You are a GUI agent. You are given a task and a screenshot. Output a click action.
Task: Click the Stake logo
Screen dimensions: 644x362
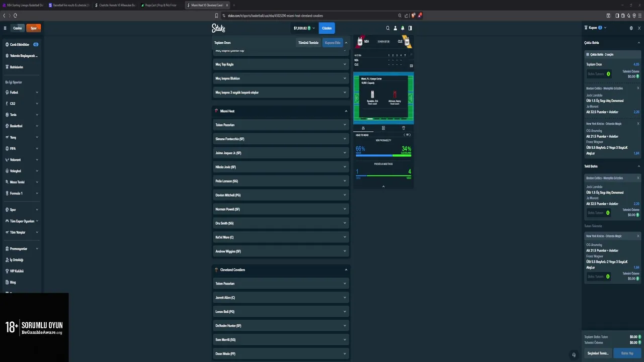coord(218,28)
